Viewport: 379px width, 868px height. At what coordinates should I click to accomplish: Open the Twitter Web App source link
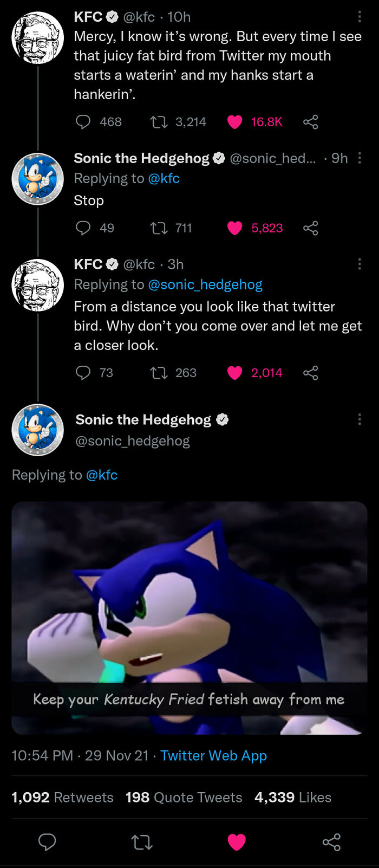[x=213, y=755]
